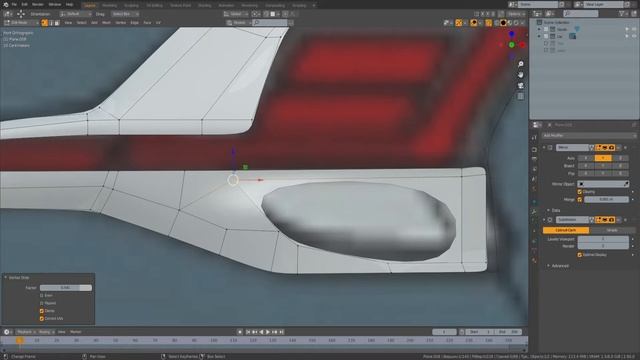The width and height of the screenshot is (640, 360).
Task: Toggle the Even checkbox in Vertex Slide
Action: [x=42, y=295]
